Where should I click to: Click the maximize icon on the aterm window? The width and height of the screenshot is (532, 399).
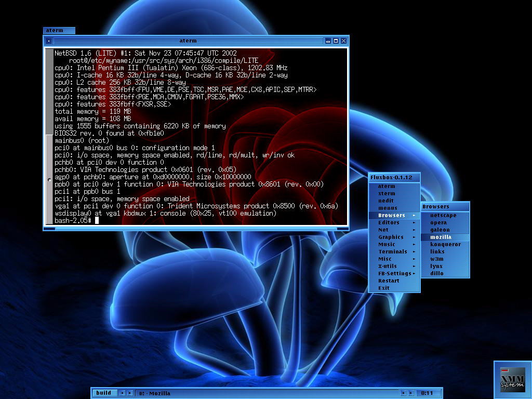[x=336, y=41]
